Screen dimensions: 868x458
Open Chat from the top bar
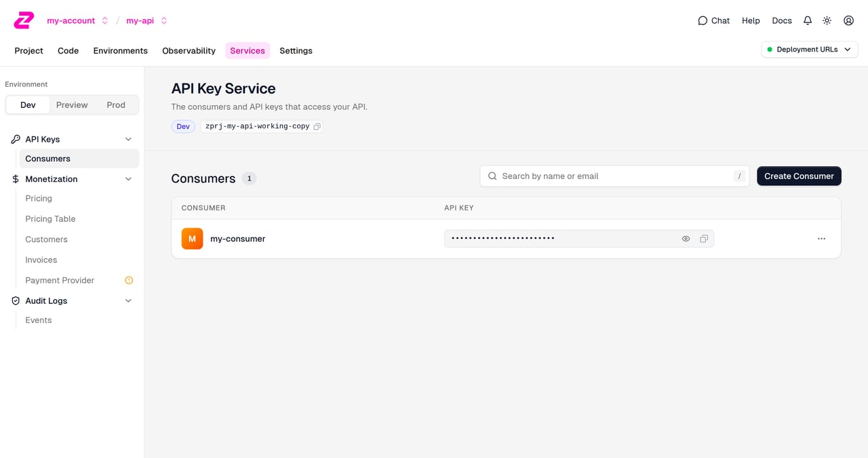(713, 20)
